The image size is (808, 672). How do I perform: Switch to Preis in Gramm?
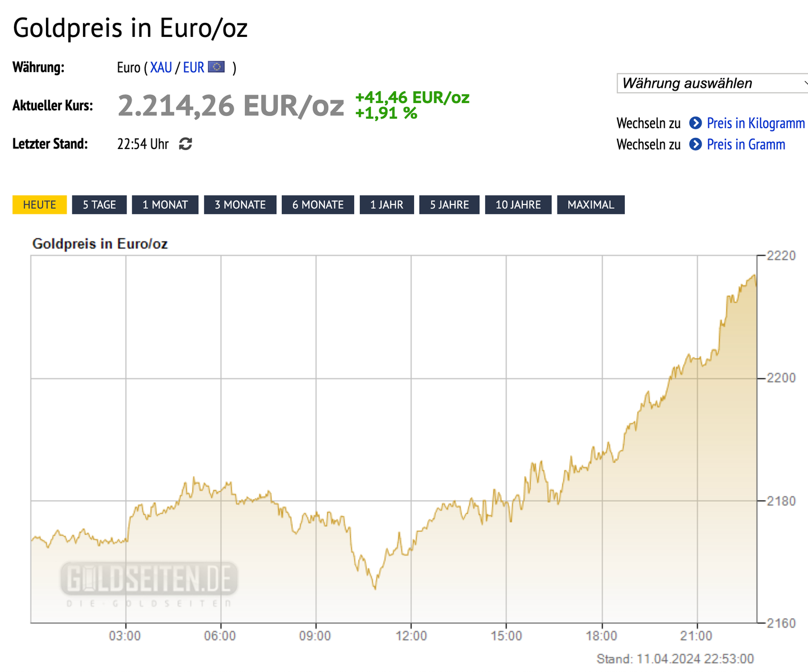(746, 144)
